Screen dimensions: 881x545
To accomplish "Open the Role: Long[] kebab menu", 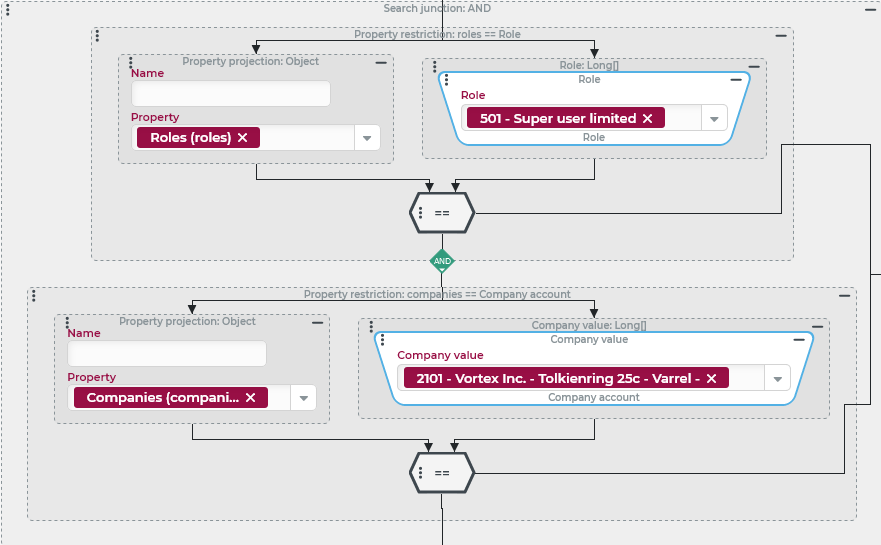I will coord(434,67).
